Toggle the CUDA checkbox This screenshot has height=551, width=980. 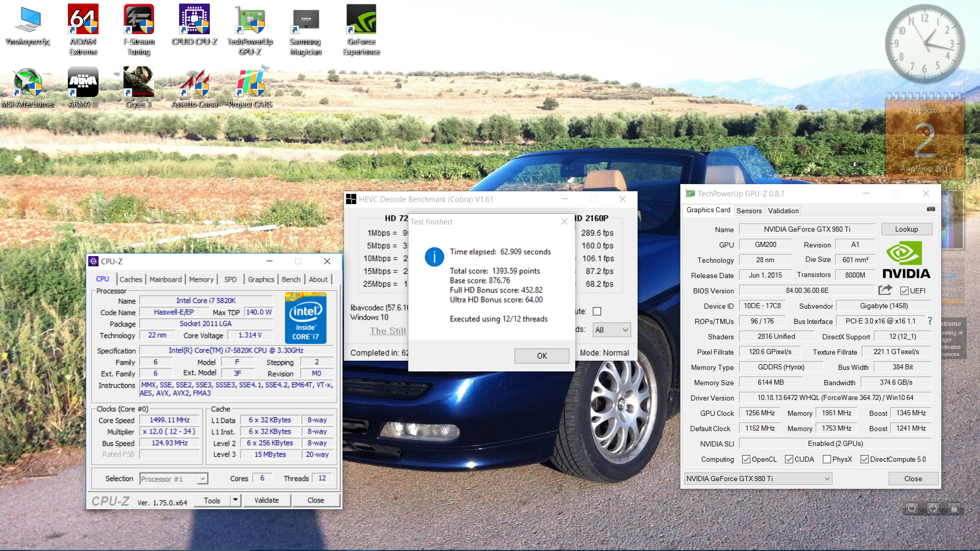pyautogui.click(x=789, y=459)
